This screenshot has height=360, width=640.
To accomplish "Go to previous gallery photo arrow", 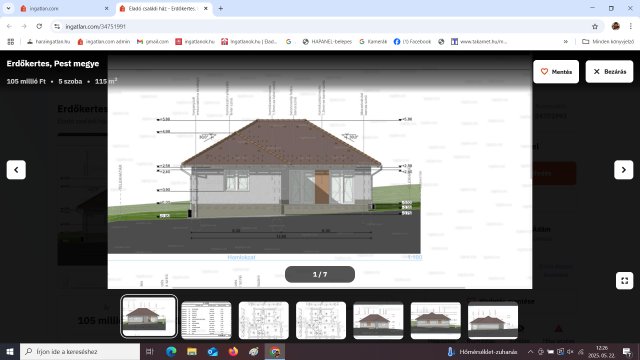I will [16, 170].
